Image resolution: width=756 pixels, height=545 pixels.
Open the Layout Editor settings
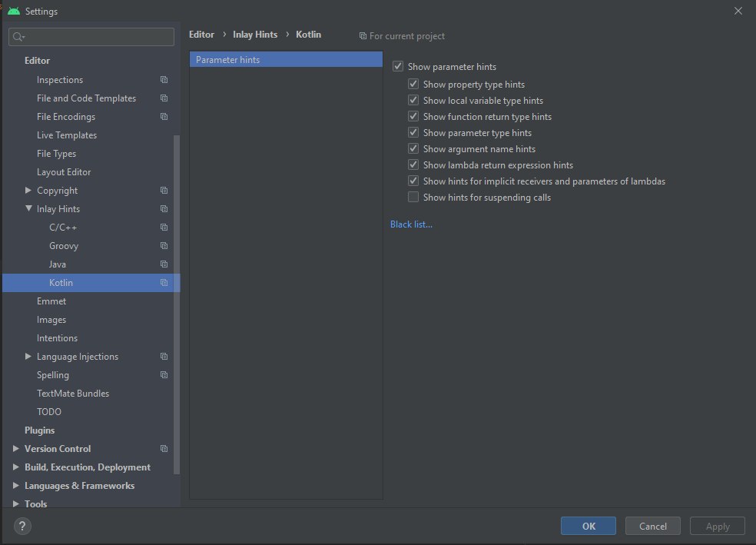click(x=64, y=171)
